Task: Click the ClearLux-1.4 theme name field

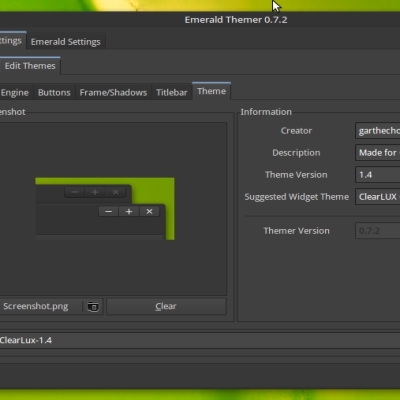Action: (x=200, y=340)
